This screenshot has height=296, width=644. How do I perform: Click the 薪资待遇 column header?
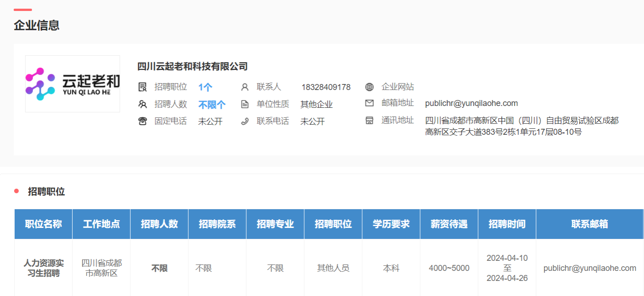pyautogui.click(x=449, y=224)
